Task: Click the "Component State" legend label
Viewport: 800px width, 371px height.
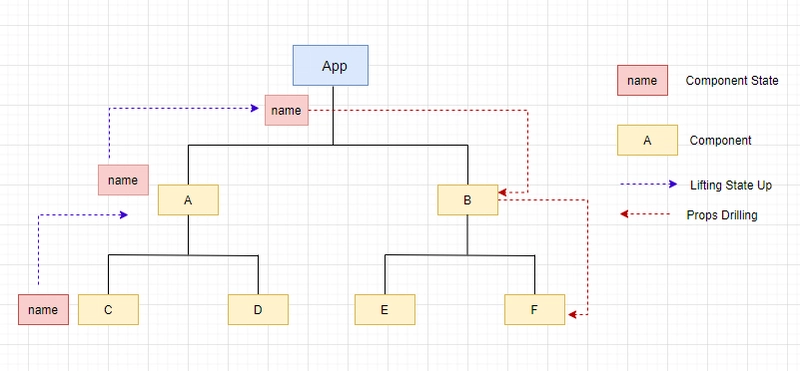Action: click(x=732, y=81)
